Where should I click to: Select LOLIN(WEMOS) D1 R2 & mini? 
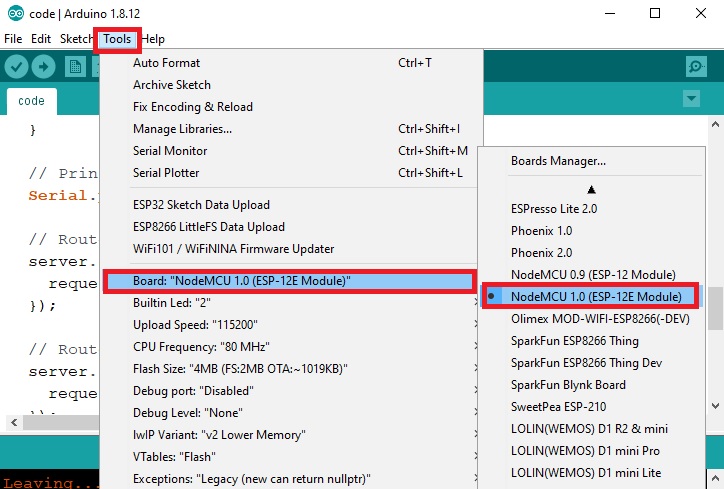pyautogui.click(x=592, y=429)
